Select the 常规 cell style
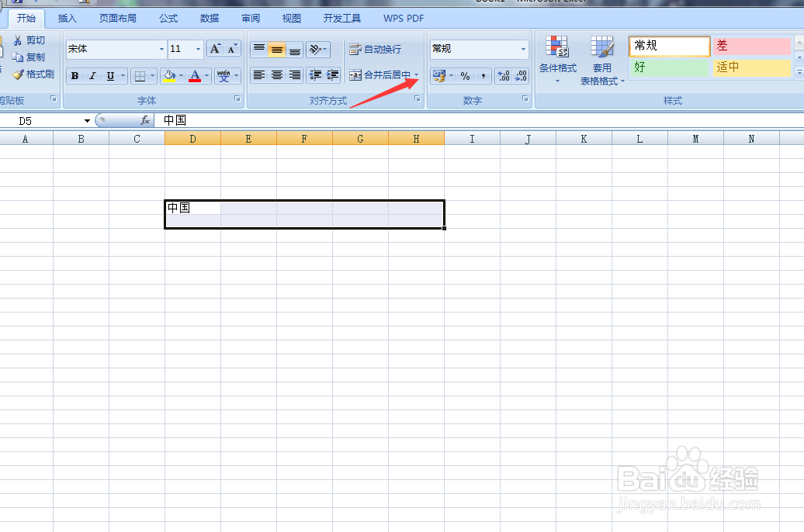This screenshot has width=804, height=532. [x=669, y=46]
